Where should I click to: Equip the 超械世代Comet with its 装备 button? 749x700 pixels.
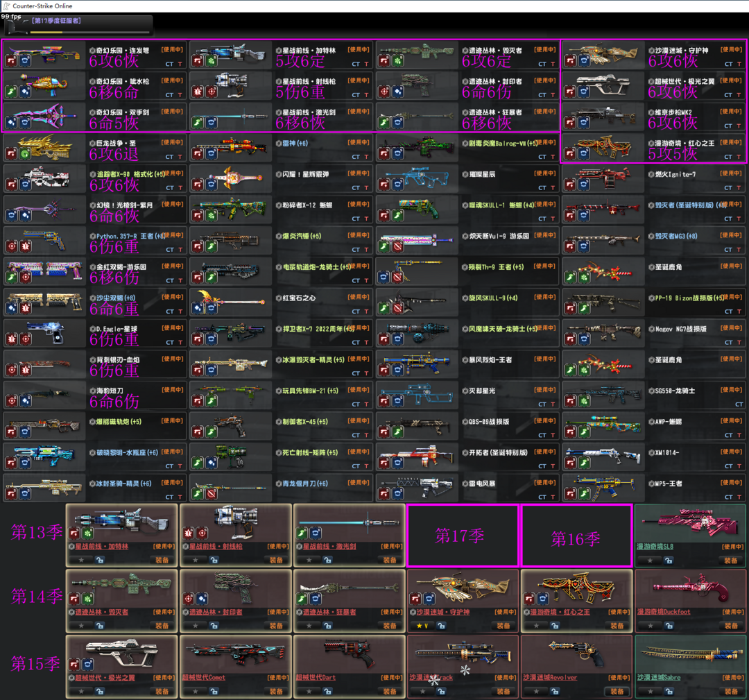(x=276, y=691)
